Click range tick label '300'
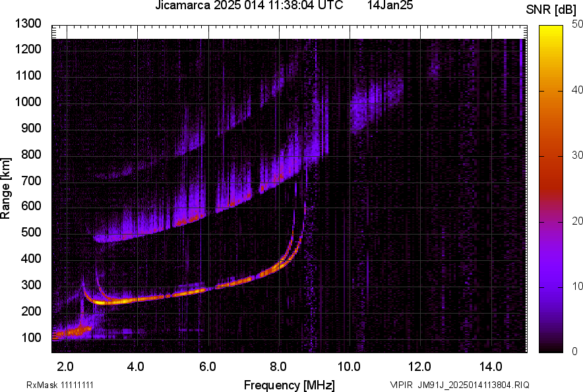The width and height of the screenshot is (583, 392). point(31,285)
